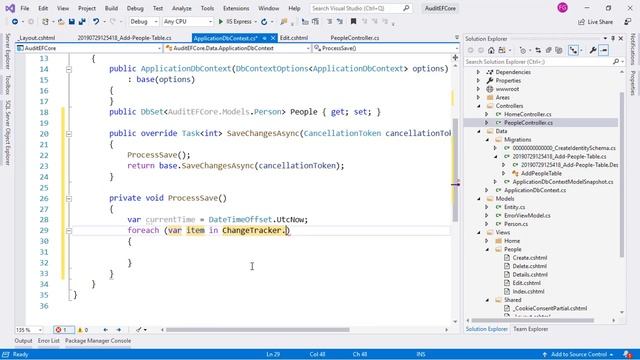Expand the wwwroot node
Viewport: 640px width, 360px height.
click(x=479, y=89)
